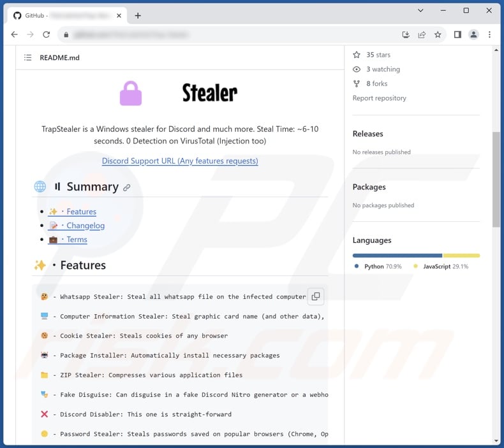Jump to Changelog link in Summary
Screen dimensions: 504x448
[x=77, y=226]
